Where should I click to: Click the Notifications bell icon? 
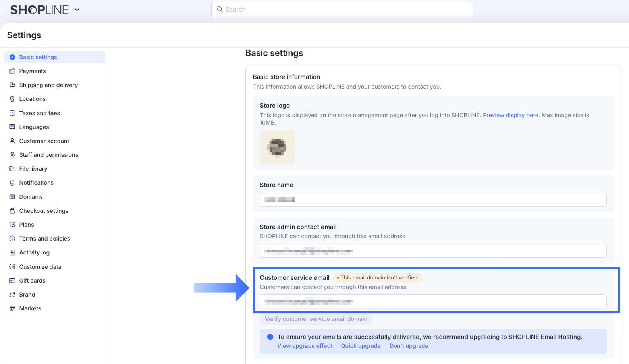coord(12,183)
